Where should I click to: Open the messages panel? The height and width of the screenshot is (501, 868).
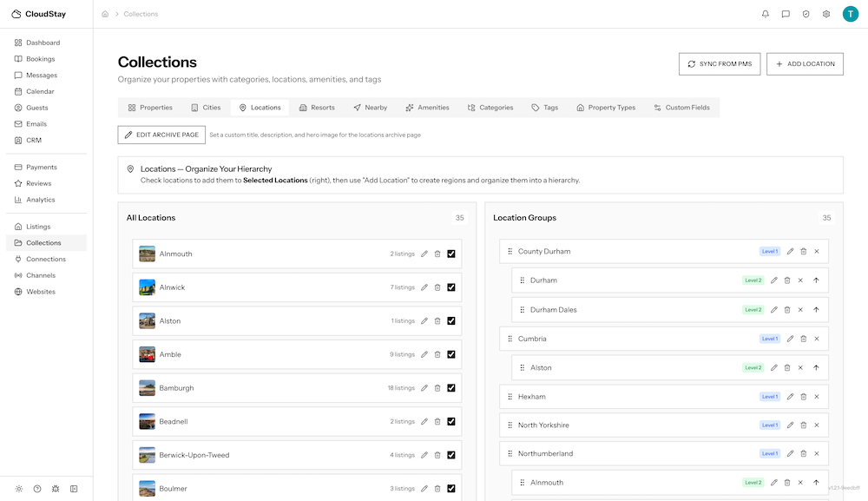[786, 13]
